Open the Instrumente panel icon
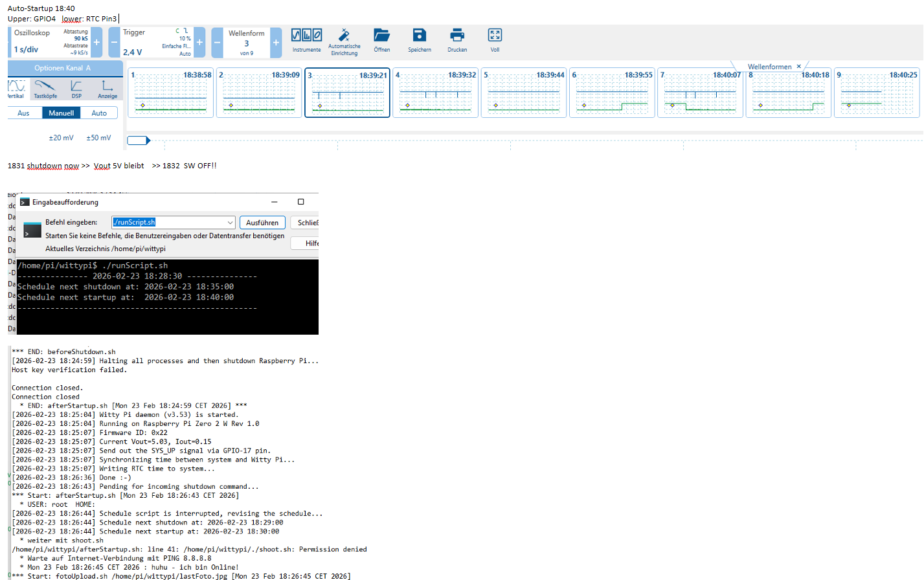The height and width of the screenshot is (580, 924). point(306,36)
